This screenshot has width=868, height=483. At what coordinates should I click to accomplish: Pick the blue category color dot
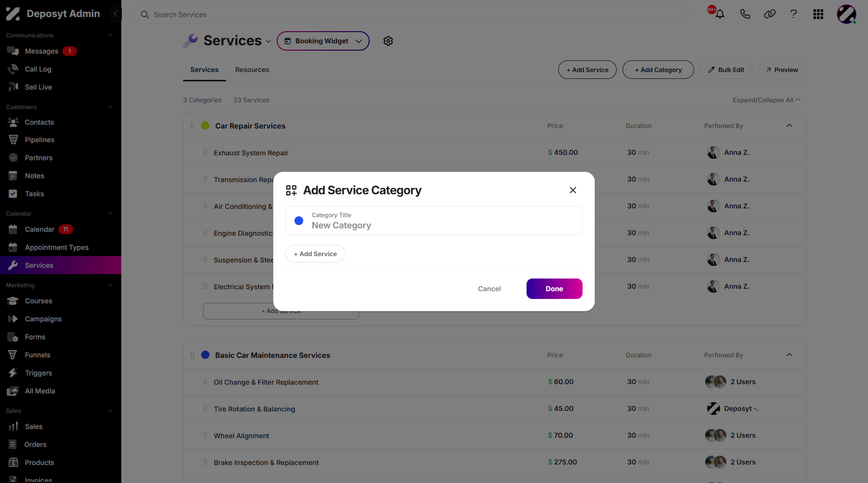click(299, 221)
